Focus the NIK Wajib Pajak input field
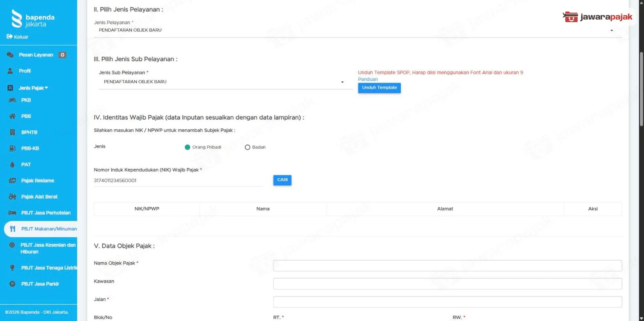 pos(178,180)
